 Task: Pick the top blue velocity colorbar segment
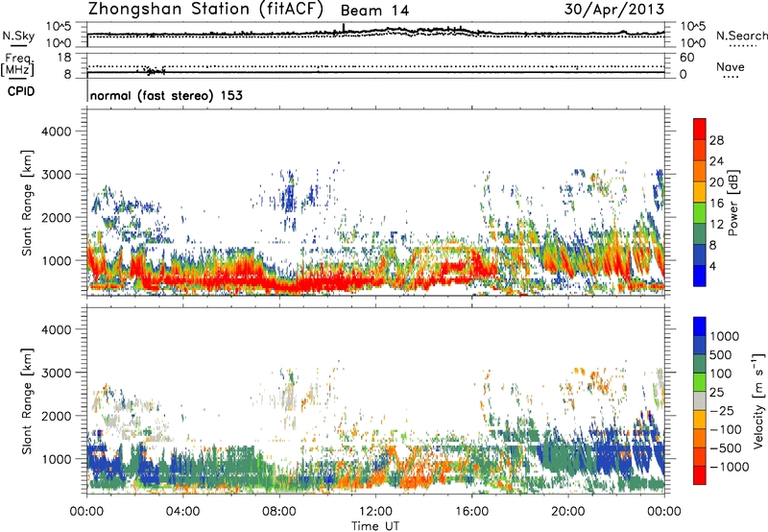tap(700, 326)
